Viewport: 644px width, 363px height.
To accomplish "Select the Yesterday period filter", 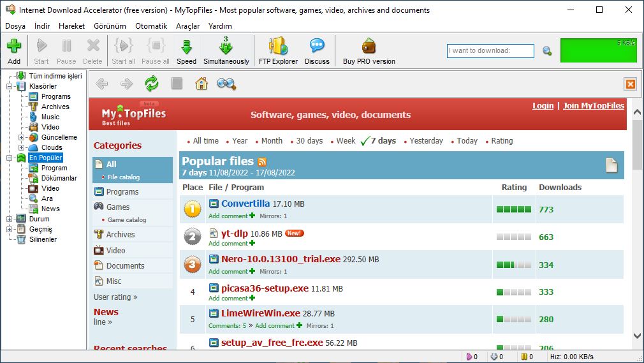I will click(x=427, y=140).
